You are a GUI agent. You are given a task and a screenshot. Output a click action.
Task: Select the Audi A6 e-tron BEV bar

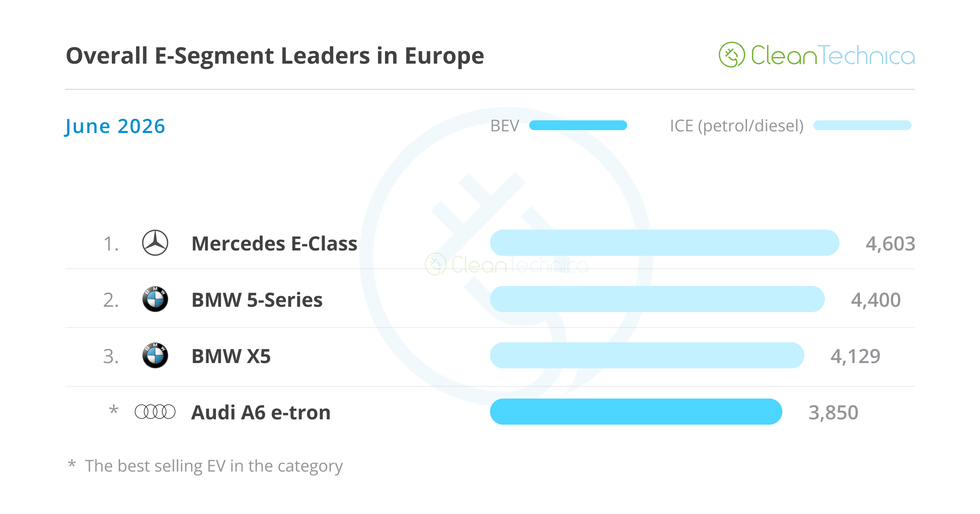pyautogui.click(x=636, y=412)
